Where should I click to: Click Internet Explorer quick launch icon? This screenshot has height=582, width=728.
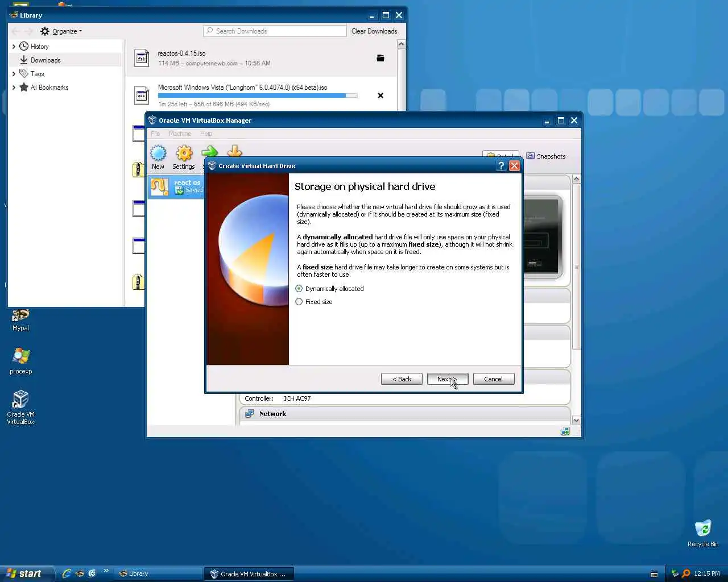coord(67,573)
